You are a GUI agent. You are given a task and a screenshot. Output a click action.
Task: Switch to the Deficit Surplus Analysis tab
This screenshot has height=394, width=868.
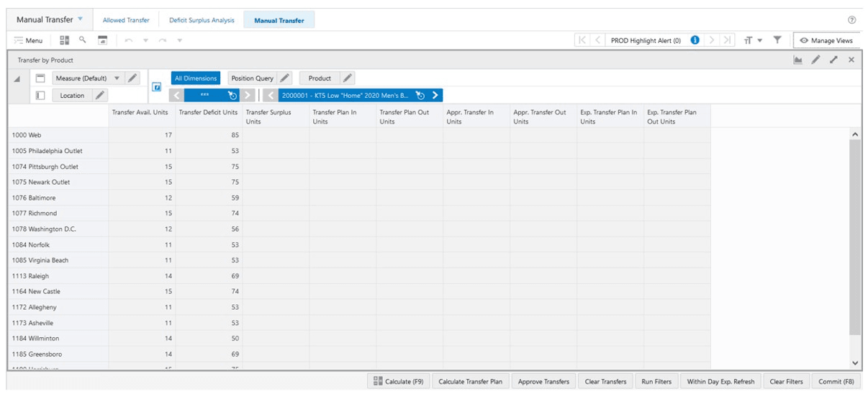point(201,20)
